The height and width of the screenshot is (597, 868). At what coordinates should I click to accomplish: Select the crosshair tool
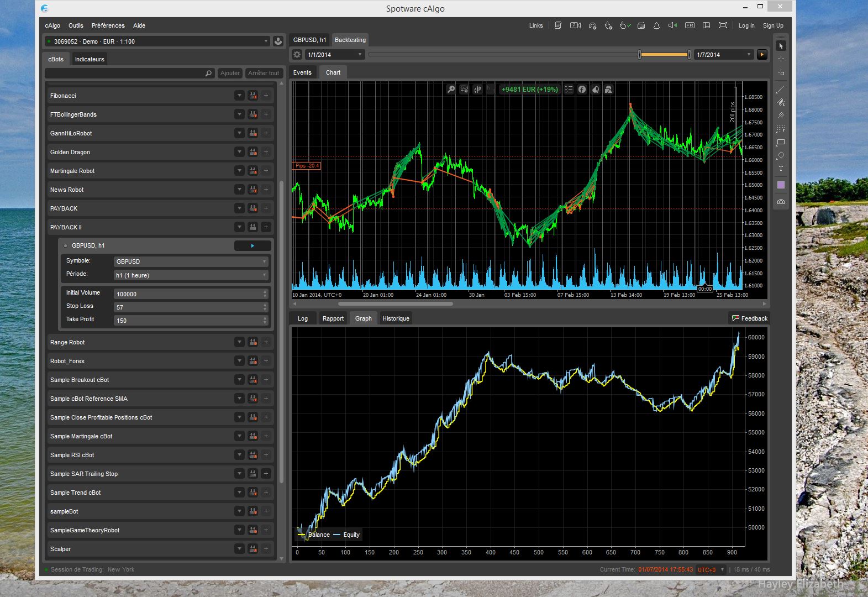pyautogui.click(x=781, y=59)
